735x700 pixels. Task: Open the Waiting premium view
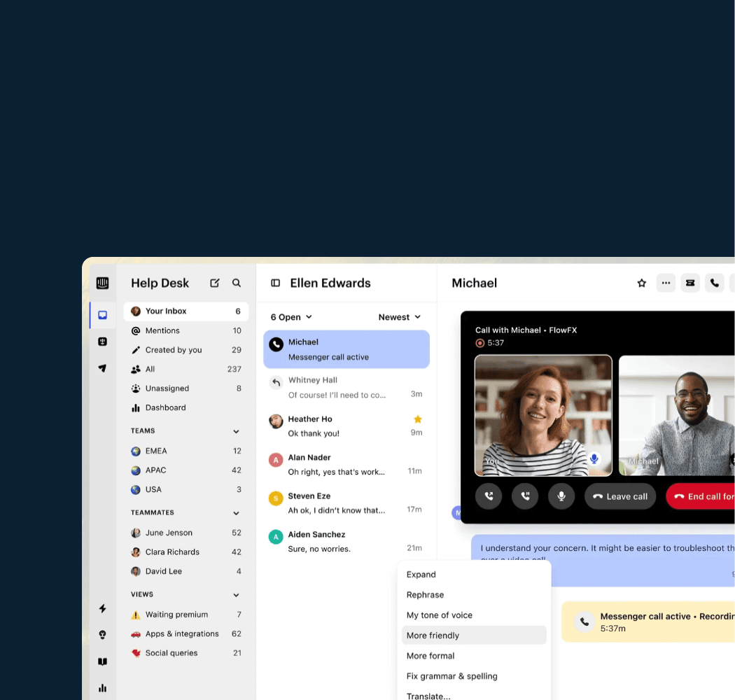pyautogui.click(x=185, y=614)
